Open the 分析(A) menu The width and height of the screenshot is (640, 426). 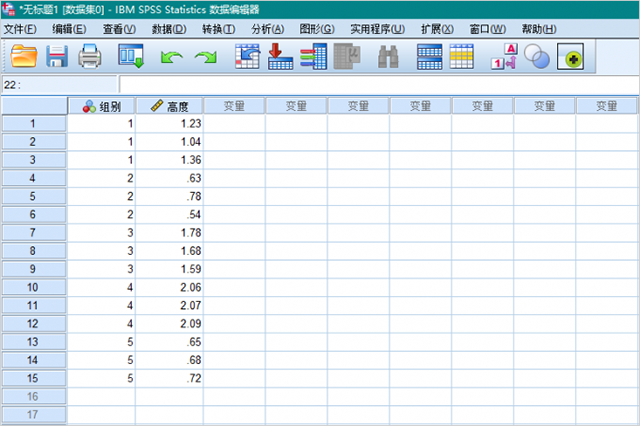point(267,29)
